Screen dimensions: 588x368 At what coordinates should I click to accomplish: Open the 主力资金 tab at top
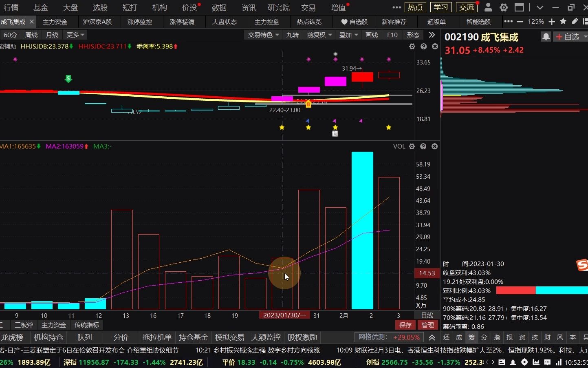[55, 22]
